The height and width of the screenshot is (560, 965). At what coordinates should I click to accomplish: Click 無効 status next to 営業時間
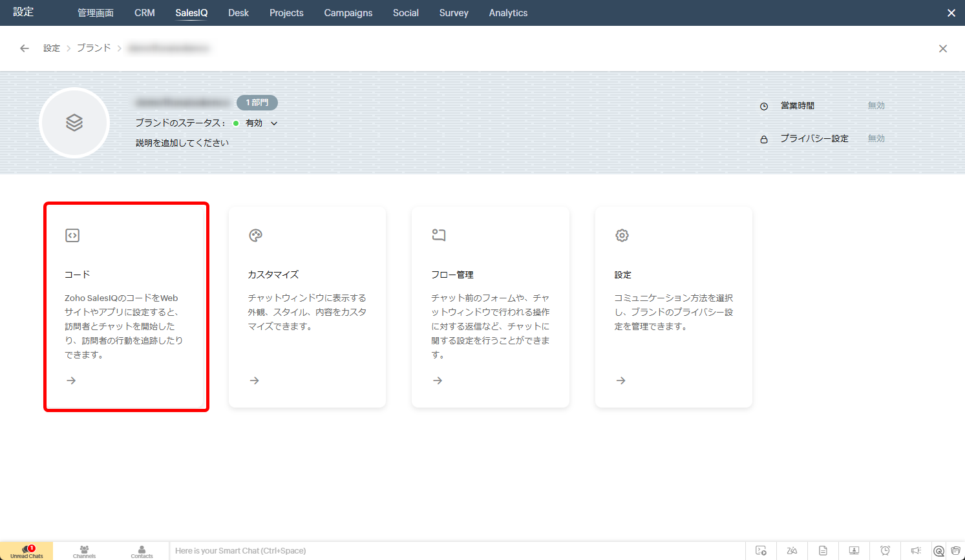click(x=876, y=106)
